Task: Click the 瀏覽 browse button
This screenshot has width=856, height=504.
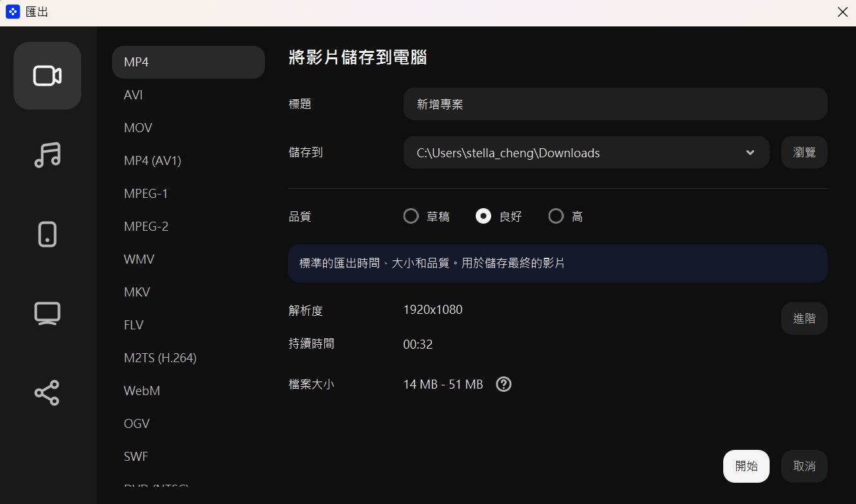Action: click(804, 152)
